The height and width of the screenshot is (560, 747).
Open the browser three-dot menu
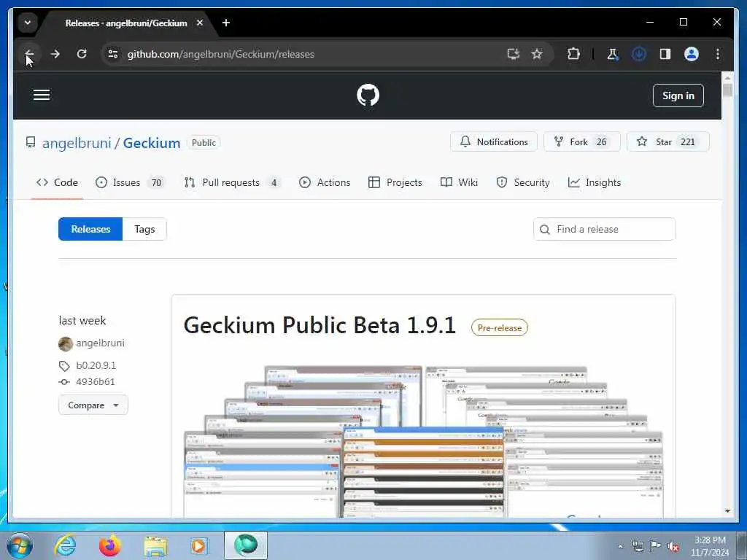pyautogui.click(x=718, y=54)
